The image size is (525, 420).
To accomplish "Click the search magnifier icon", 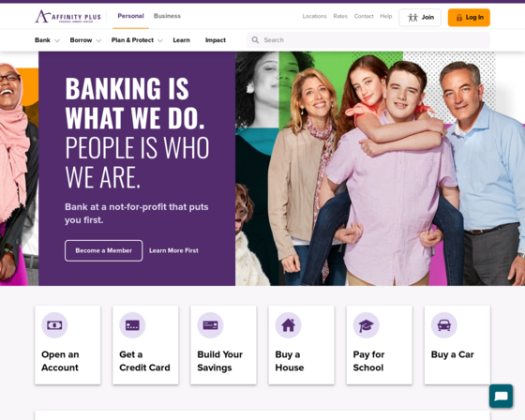I will 255,40.
